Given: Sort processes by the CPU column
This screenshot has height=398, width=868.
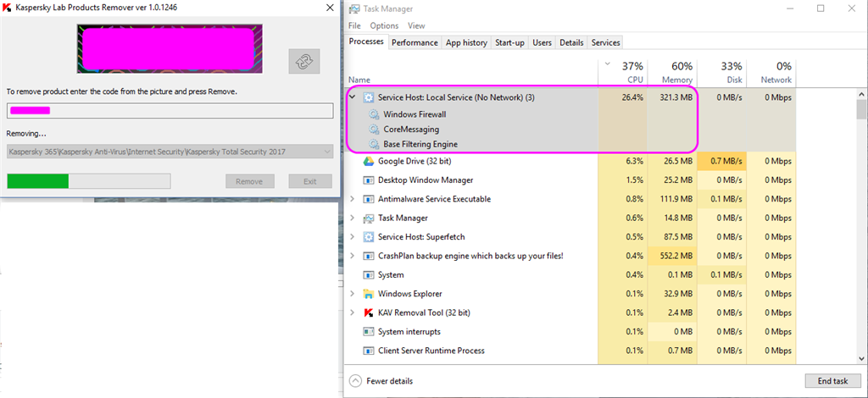Looking at the screenshot, I should (623, 73).
